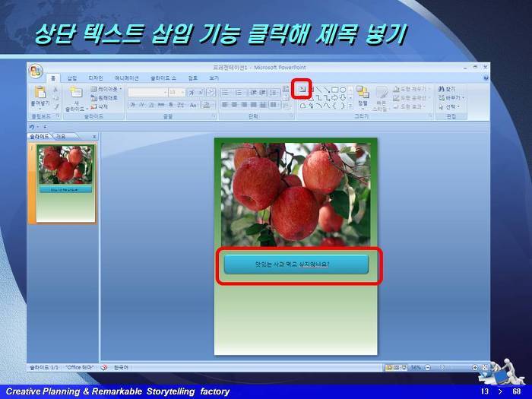
Task: Open the character spacing option
Action: coord(181,105)
